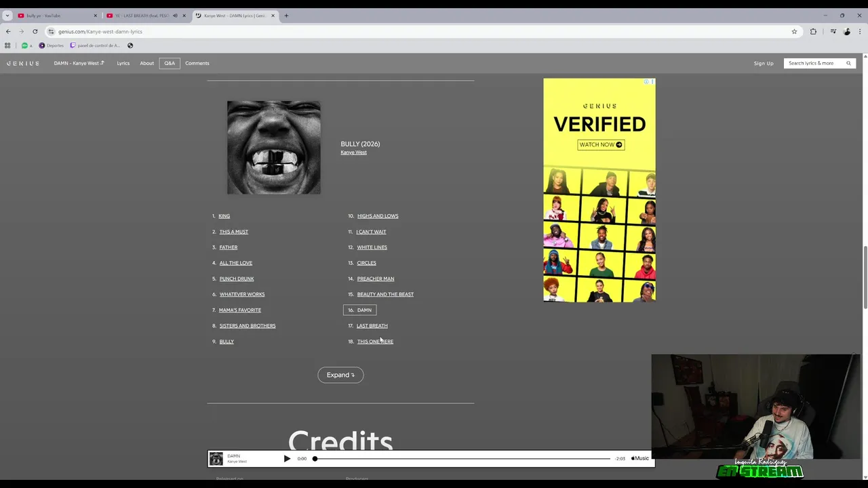
Task: Open track 3 FATHER
Action: point(229,247)
